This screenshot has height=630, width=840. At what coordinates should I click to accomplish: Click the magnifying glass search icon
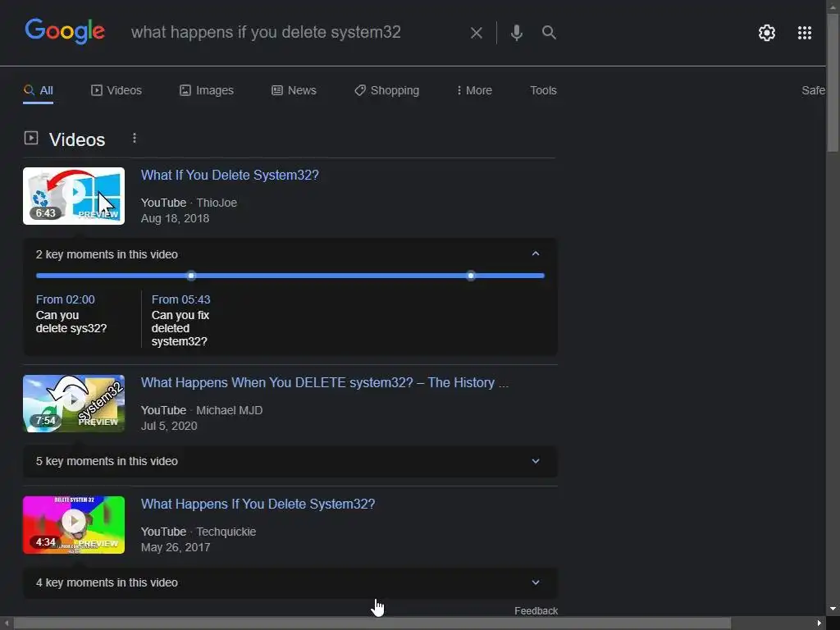coord(549,33)
